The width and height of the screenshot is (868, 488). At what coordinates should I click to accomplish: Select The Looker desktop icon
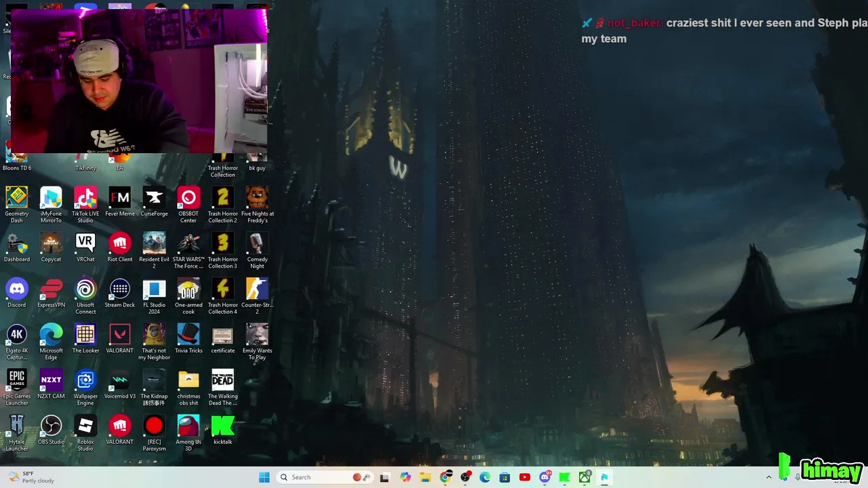point(85,338)
